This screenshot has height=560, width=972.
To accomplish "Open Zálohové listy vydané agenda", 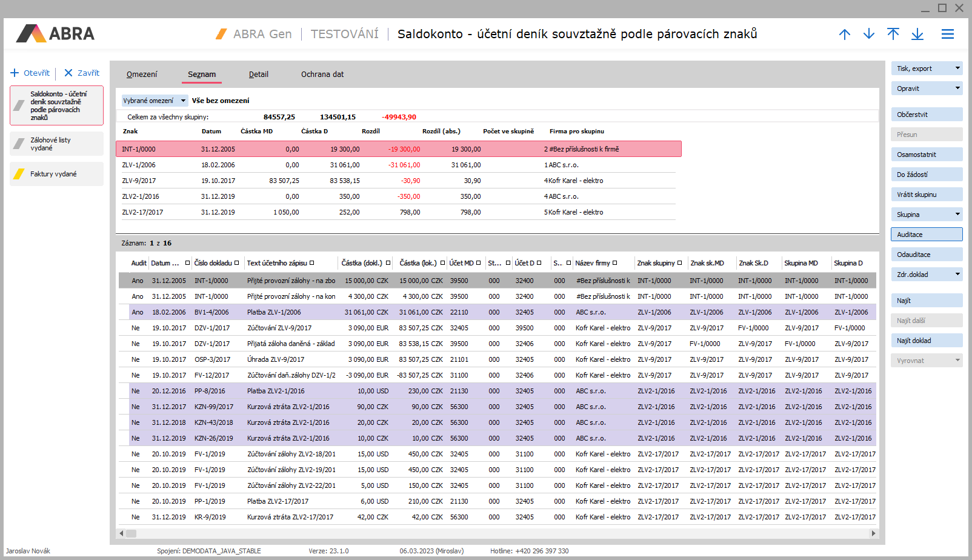I will [x=56, y=144].
